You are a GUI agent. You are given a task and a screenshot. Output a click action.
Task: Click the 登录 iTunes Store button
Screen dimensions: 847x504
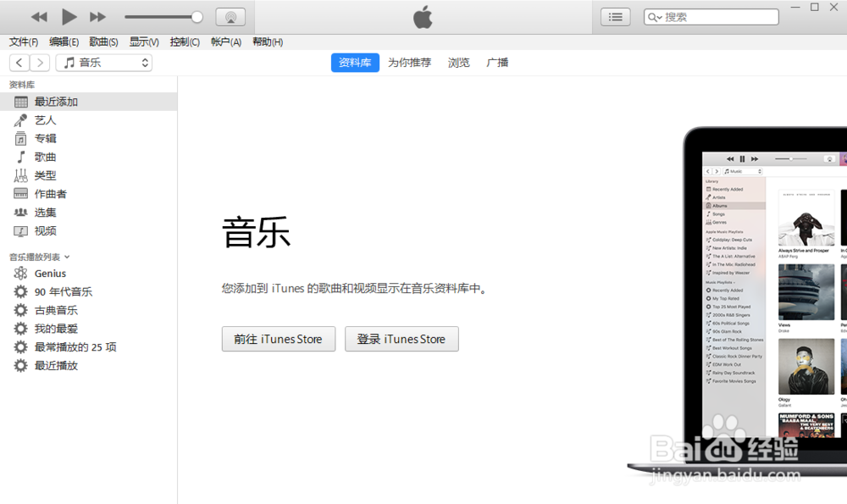coord(401,339)
